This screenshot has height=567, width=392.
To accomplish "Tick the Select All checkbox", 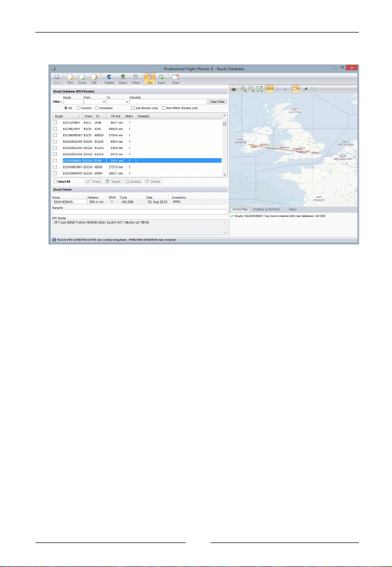I will (55, 182).
